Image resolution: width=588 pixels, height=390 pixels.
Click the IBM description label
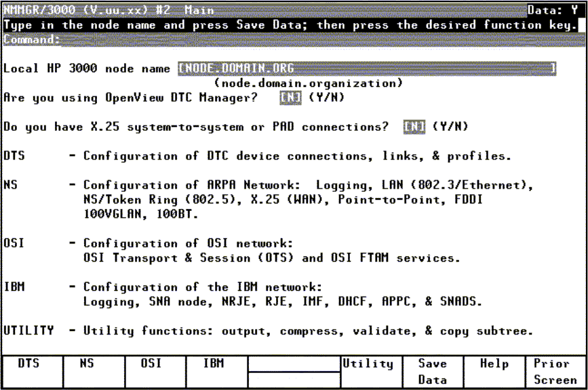coord(14,287)
